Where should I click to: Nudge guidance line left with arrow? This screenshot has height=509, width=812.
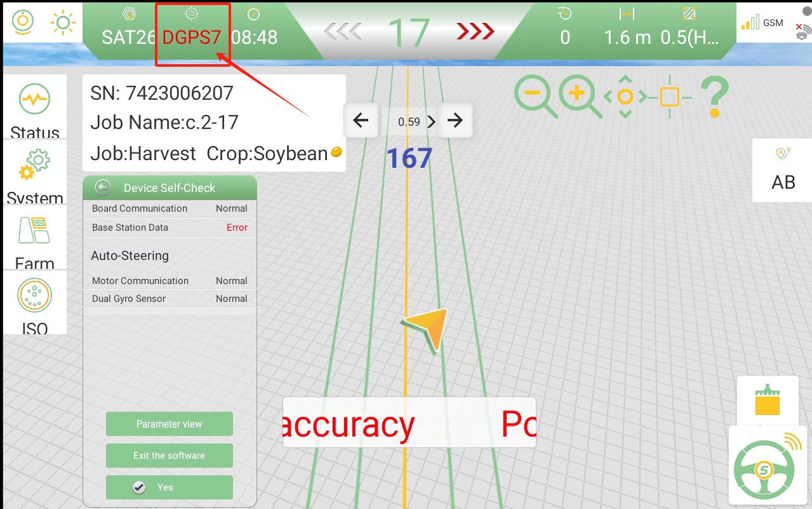coord(361,120)
